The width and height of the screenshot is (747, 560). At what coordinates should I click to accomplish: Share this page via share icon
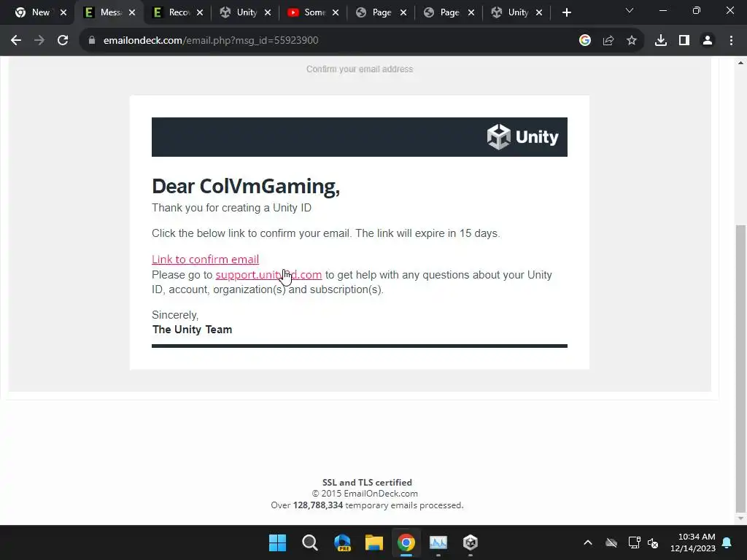coord(608,41)
